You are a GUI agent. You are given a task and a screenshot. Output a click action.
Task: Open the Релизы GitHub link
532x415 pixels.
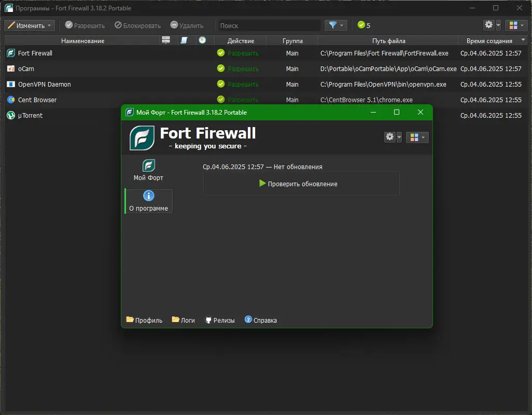(220, 320)
